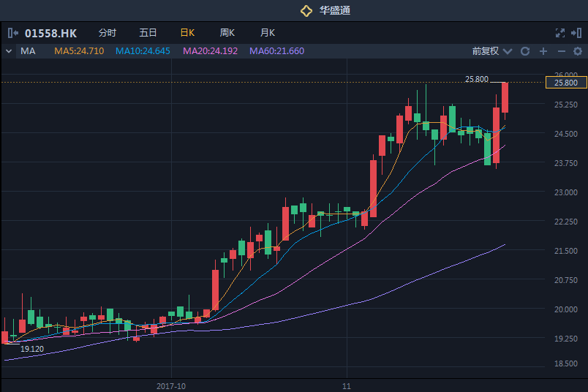Refresh the chart with the reload icon
Image resolution: width=588 pixels, height=392 pixels.
tap(524, 51)
